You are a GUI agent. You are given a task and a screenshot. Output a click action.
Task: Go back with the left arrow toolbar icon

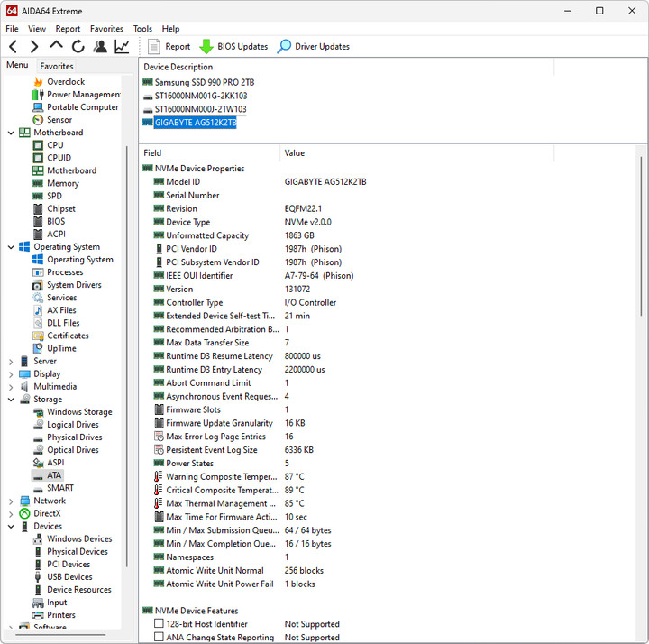click(14, 46)
